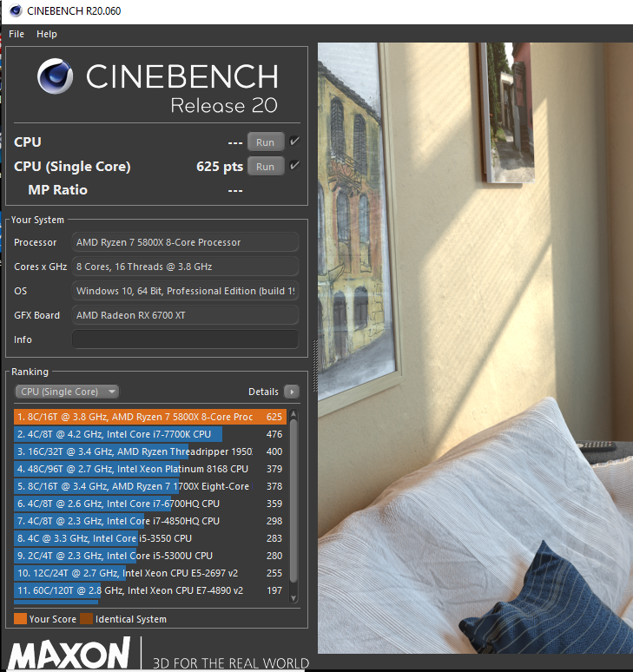
Task: Click the Details arrow button
Action: tap(292, 392)
